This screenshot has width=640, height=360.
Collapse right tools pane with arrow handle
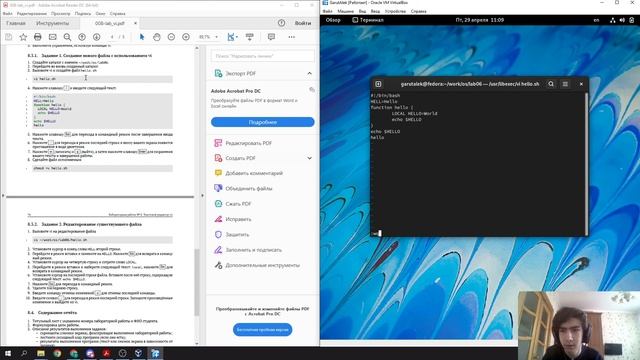[202, 196]
